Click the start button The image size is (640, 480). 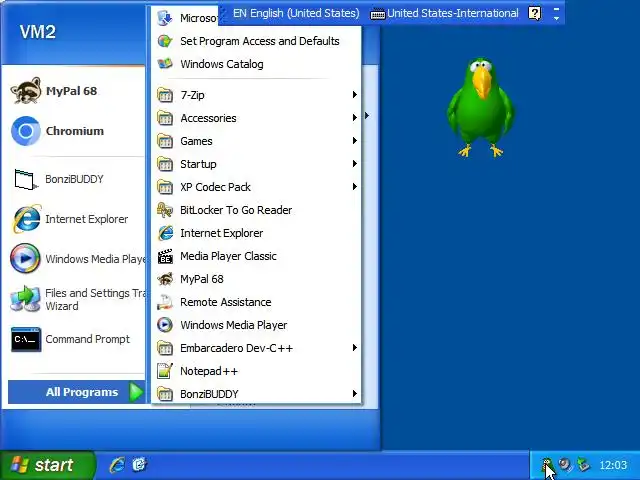point(47,465)
